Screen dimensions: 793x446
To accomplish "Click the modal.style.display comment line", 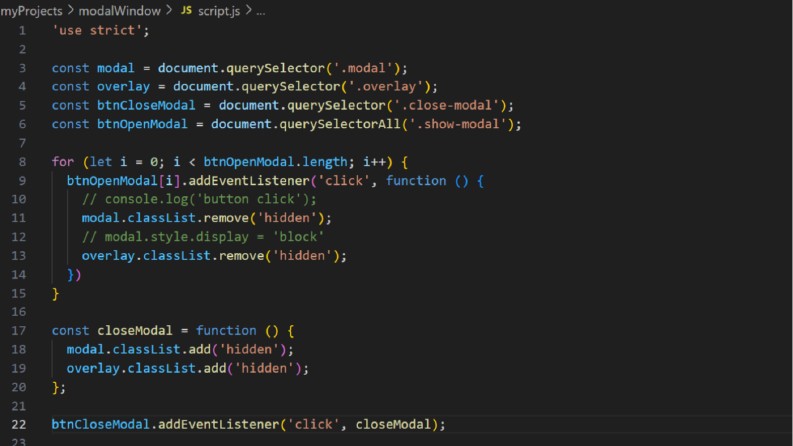I will pyautogui.click(x=203, y=237).
